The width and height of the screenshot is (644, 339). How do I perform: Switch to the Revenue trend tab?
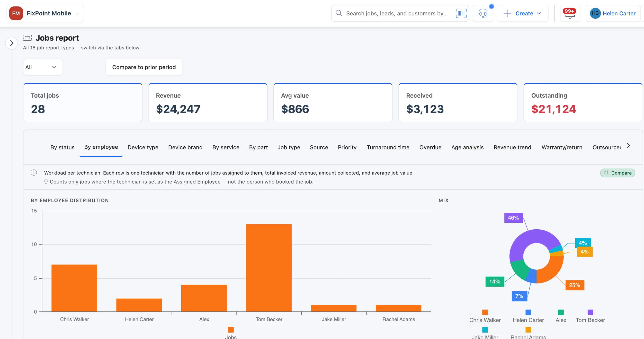click(512, 147)
